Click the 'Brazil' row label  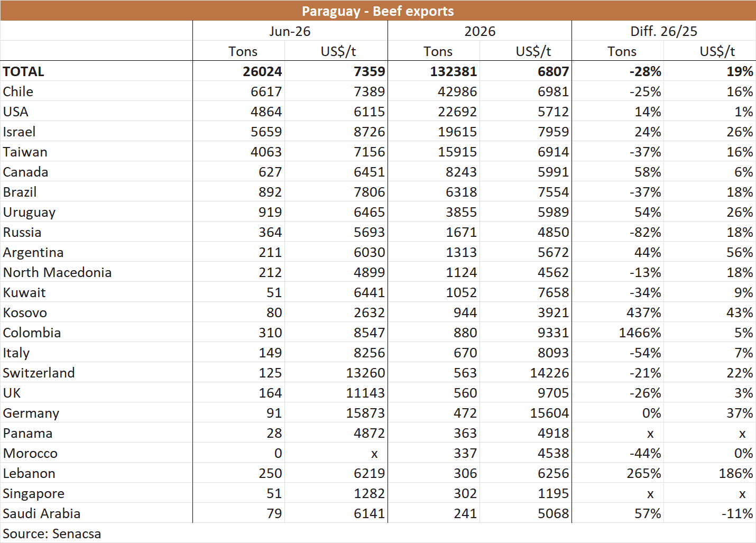20,192
